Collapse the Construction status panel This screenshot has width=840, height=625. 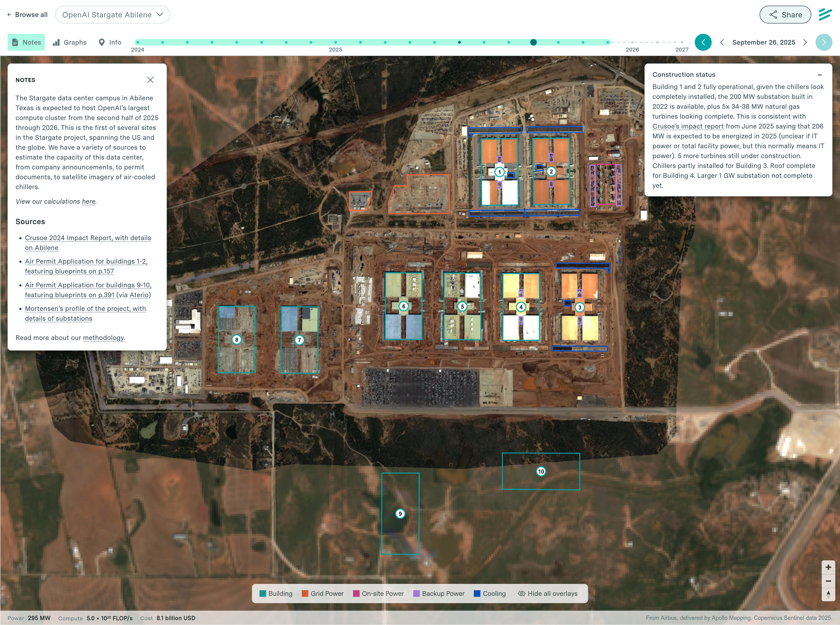click(x=820, y=75)
